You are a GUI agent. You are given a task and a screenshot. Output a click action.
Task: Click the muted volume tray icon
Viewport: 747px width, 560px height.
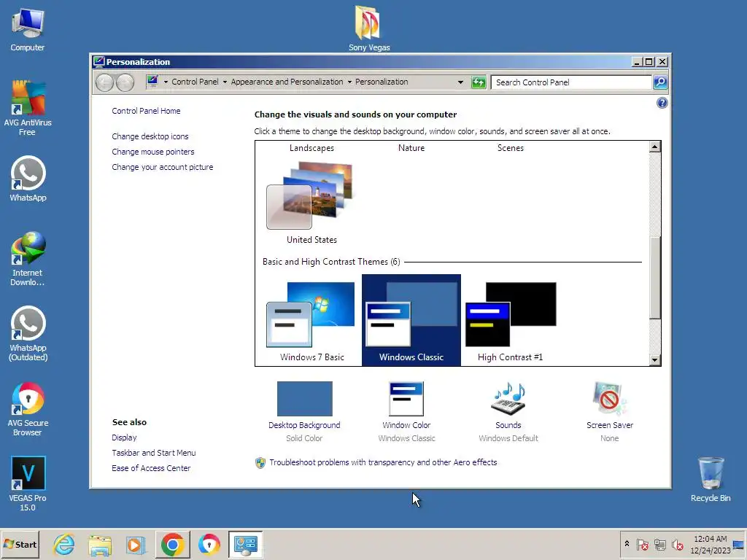click(677, 544)
